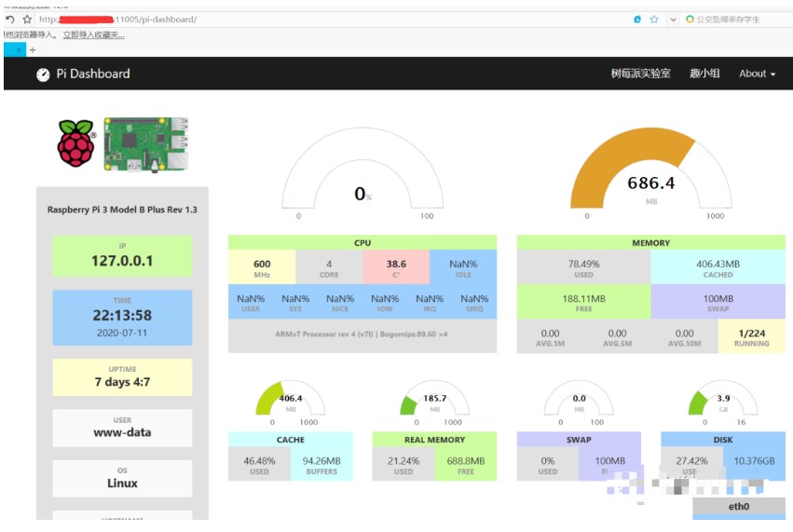
Task: Click the real memory gauge 185.7 MB
Action: (434, 399)
